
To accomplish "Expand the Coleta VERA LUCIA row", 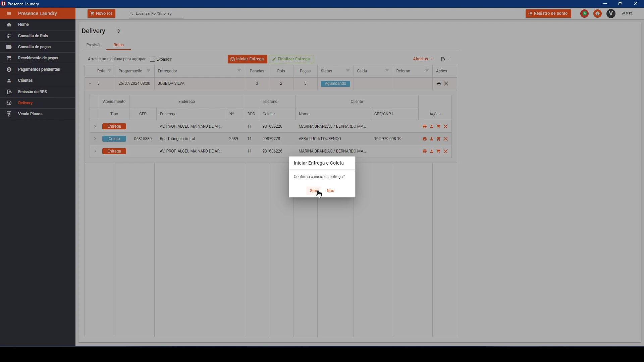I will pyautogui.click(x=95, y=139).
